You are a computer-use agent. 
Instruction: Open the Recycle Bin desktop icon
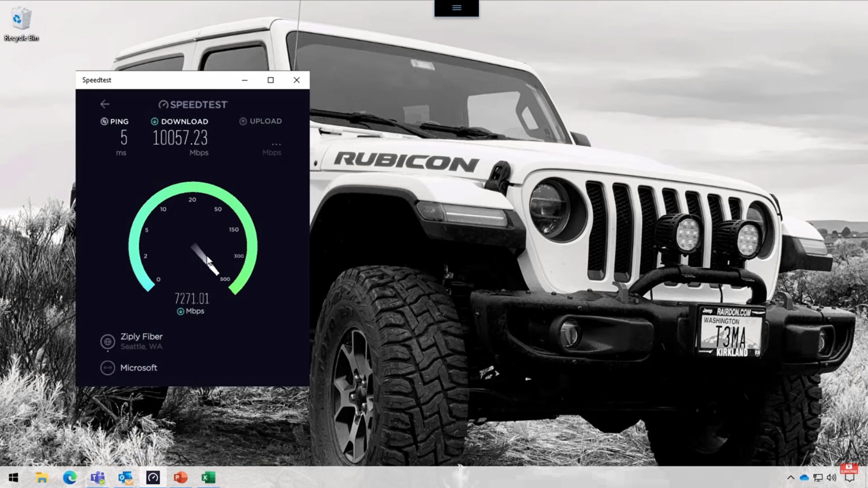pos(21,24)
